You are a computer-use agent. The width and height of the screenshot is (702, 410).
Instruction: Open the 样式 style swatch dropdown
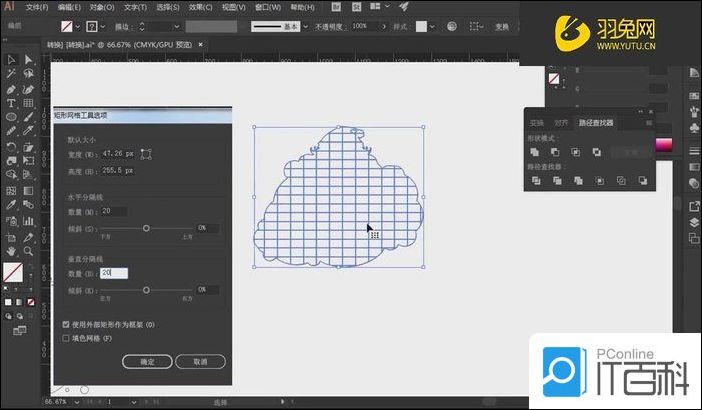[x=436, y=25]
